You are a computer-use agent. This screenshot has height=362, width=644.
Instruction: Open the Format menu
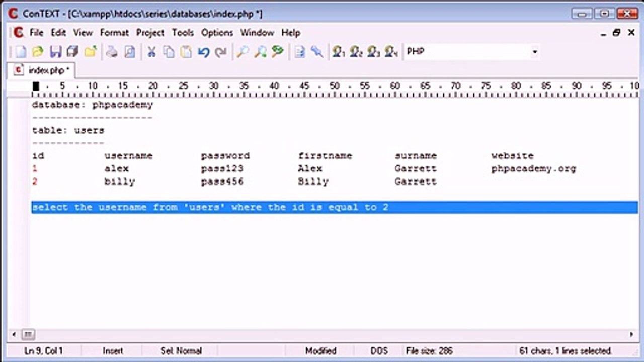(114, 32)
